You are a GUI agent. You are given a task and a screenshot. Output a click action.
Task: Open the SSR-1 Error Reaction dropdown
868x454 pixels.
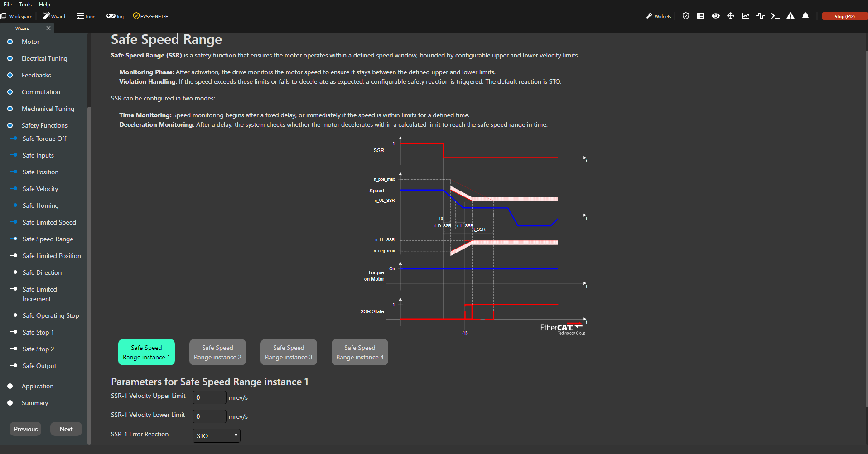[x=217, y=436]
